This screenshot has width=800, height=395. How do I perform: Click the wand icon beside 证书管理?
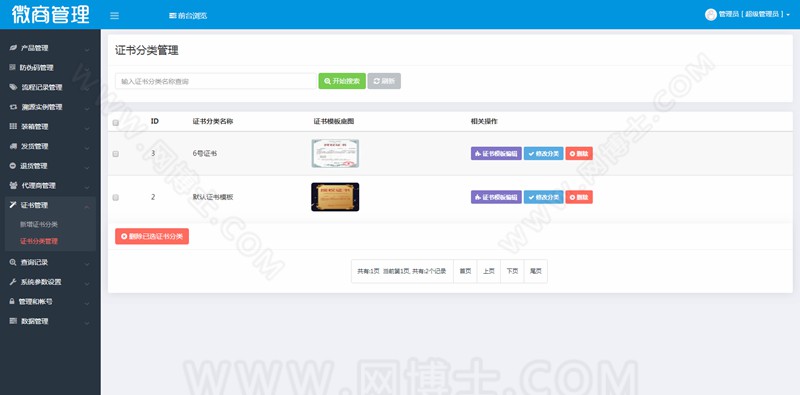(x=13, y=205)
